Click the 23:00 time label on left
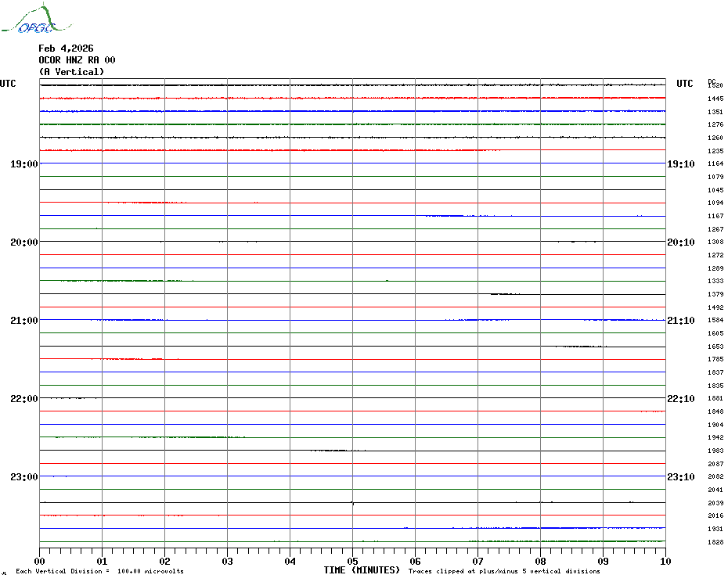Viewport: 728px width, 582px height. 24,477
